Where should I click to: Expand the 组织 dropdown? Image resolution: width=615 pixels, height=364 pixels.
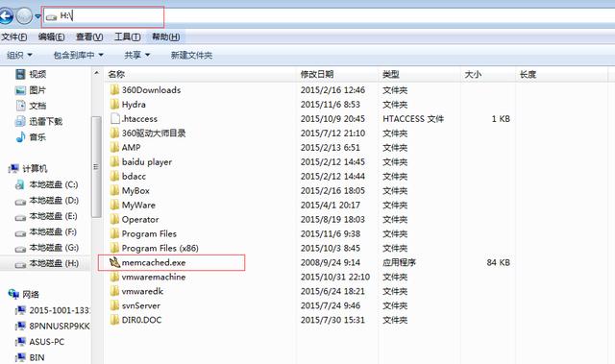pyautogui.click(x=19, y=56)
